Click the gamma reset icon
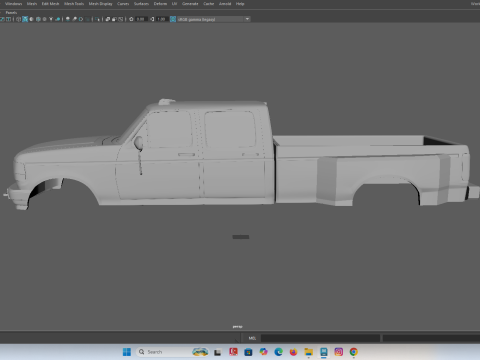Viewport: 480px width, 360px height. pyautogui.click(x=152, y=19)
